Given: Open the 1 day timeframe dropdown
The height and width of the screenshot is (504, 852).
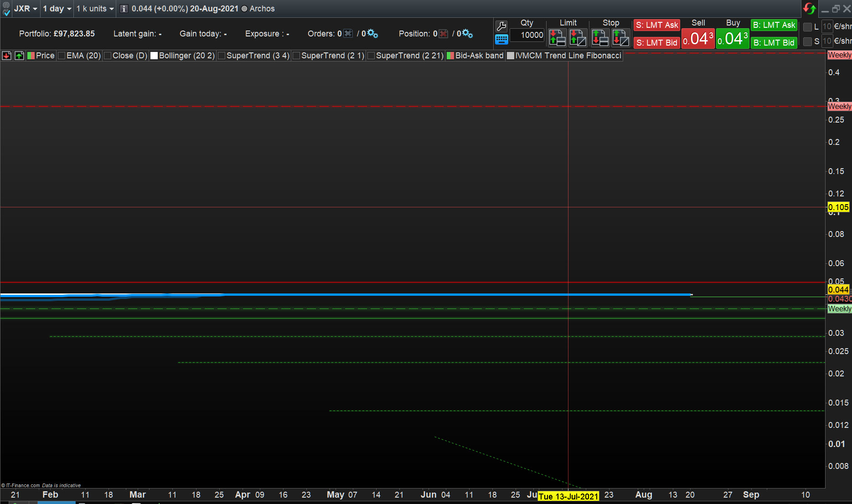Looking at the screenshot, I should pos(57,9).
